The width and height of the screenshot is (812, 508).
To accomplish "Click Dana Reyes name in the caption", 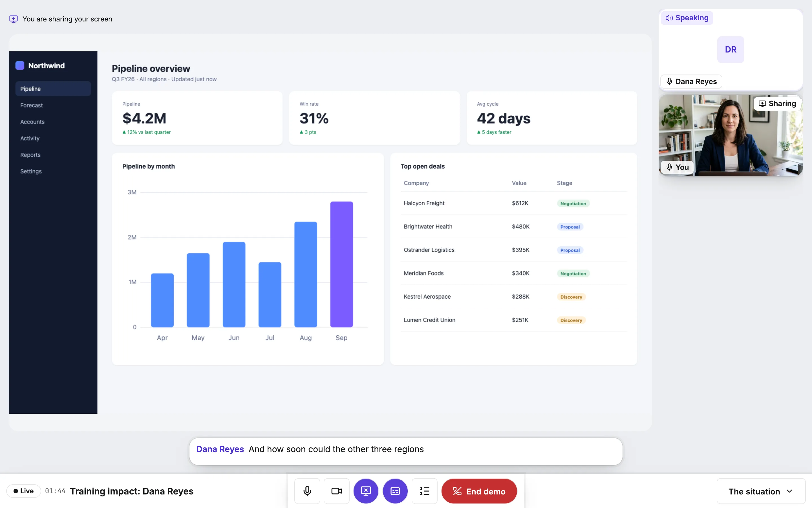I will tap(220, 449).
